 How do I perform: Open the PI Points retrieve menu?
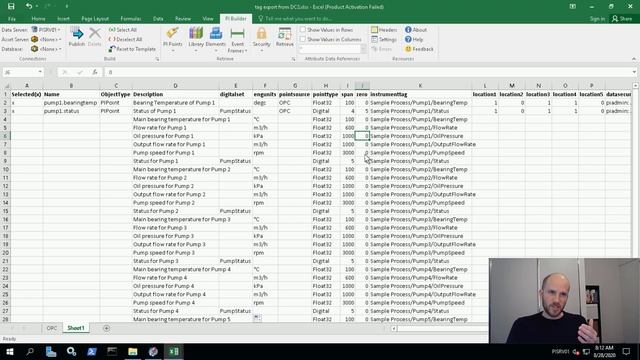click(173, 40)
